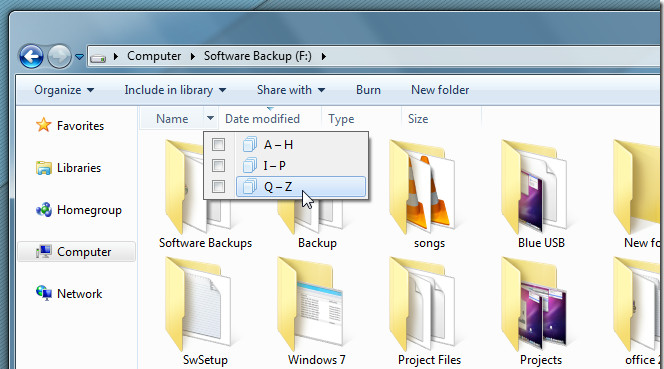This screenshot has width=664, height=369.
Task: Select the Windows 7 folder icon
Action: tap(310, 303)
